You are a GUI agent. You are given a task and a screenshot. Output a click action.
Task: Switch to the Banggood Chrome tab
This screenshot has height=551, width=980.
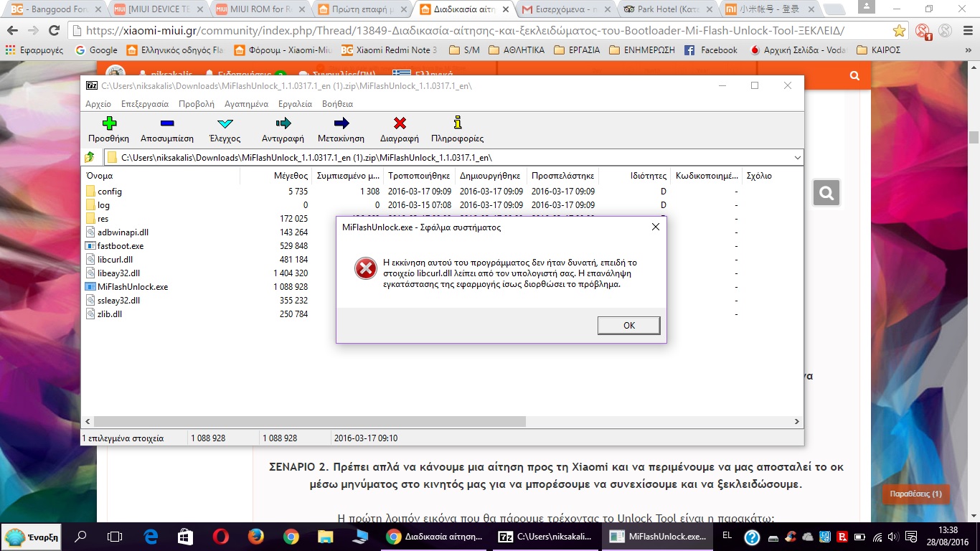point(55,10)
